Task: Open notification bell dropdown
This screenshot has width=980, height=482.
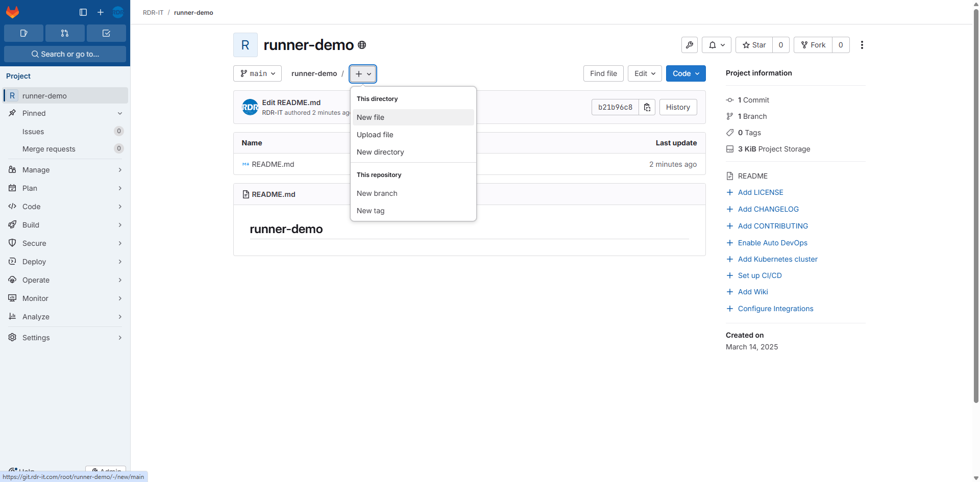Action: tap(716, 45)
